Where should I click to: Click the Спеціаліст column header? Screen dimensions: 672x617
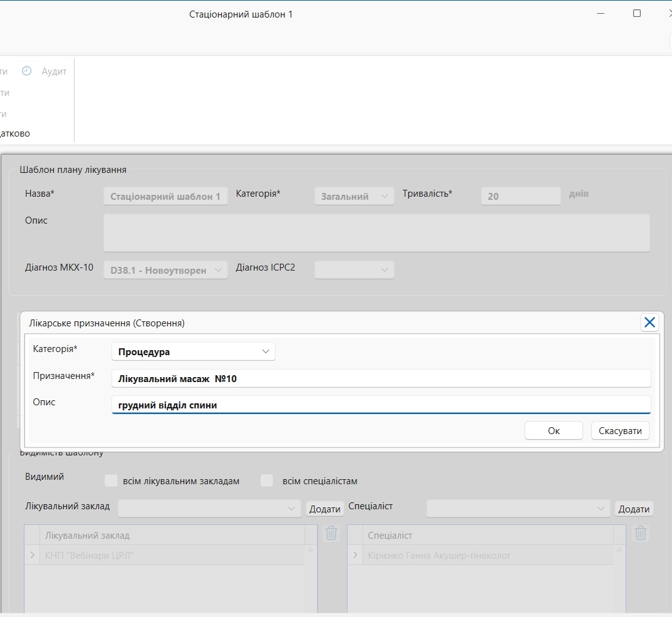[x=488, y=535]
